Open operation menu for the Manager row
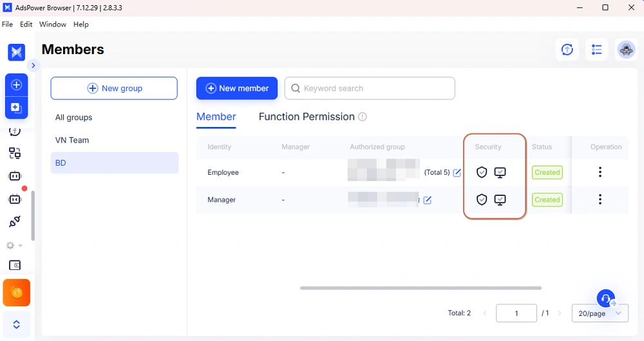 click(600, 200)
